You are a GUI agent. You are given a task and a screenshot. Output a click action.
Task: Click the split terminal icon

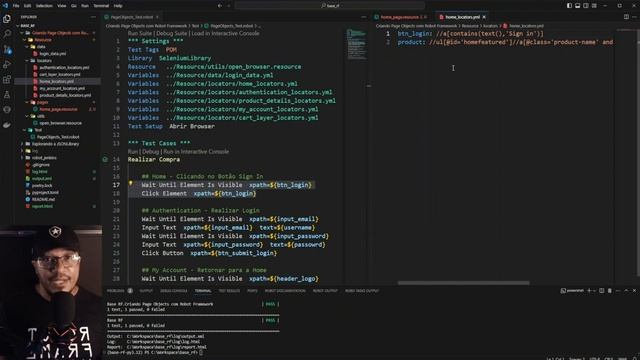tap(602, 291)
